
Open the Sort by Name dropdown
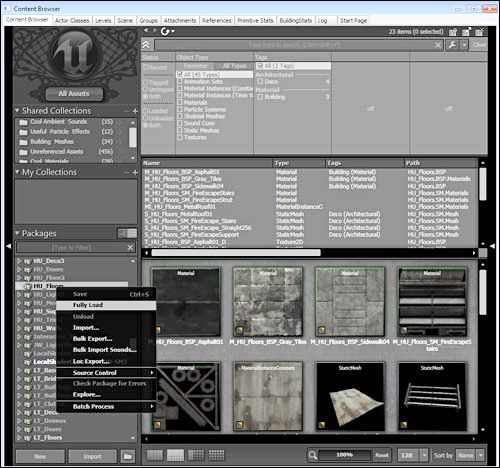pos(481,455)
